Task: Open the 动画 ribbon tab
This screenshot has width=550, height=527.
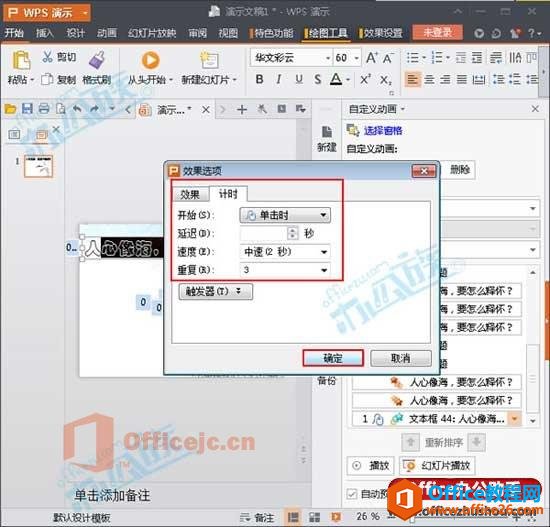Action: tap(107, 33)
